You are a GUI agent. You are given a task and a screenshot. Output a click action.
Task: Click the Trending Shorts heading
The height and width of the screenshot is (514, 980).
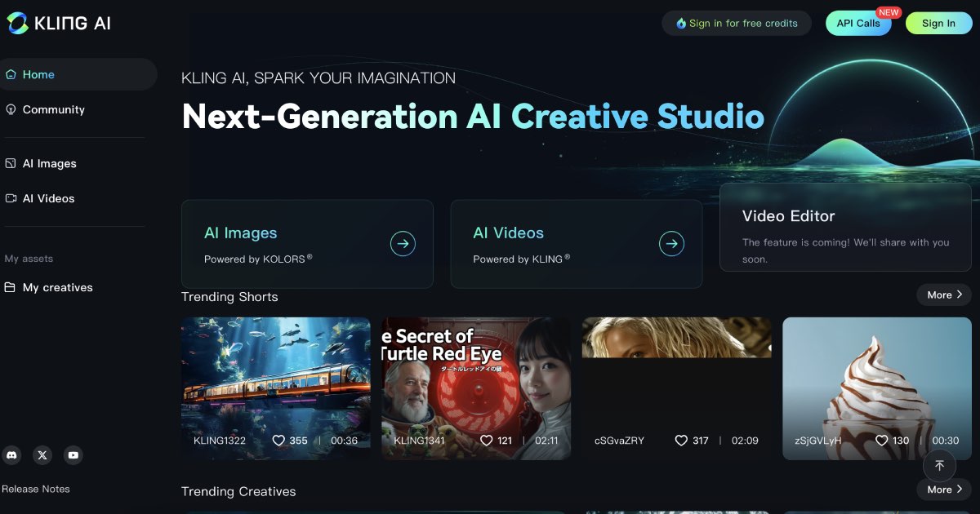(x=229, y=297)
